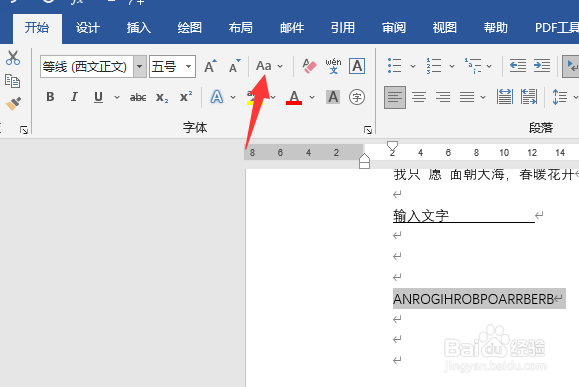The height and width of the screenshot is (387, 579).
Task: Apply numbered list
Action: coord(434,66)
